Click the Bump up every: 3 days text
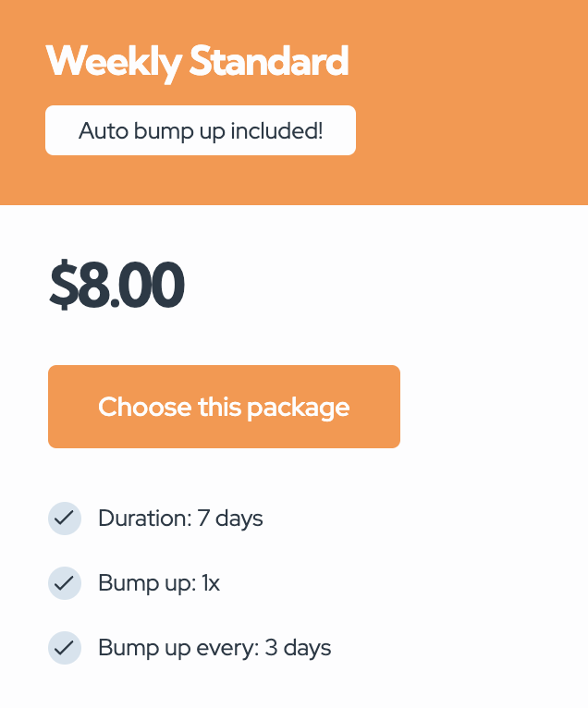 pos(214,648)
